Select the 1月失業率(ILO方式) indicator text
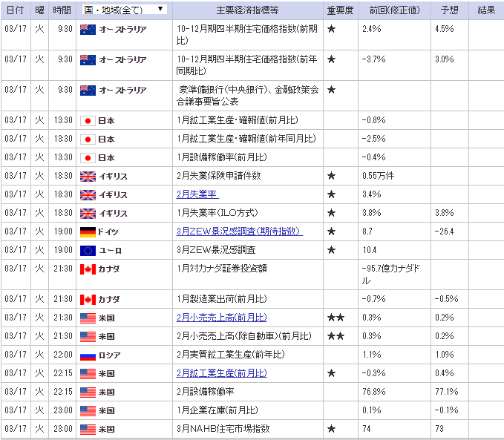The height and width of the screenshot is (440, 504). [217, 213]
